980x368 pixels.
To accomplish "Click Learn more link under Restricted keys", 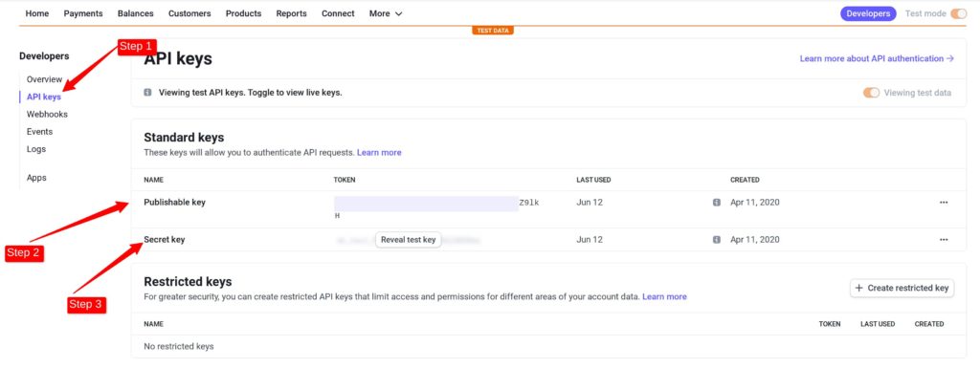I will tap(664, 297).
